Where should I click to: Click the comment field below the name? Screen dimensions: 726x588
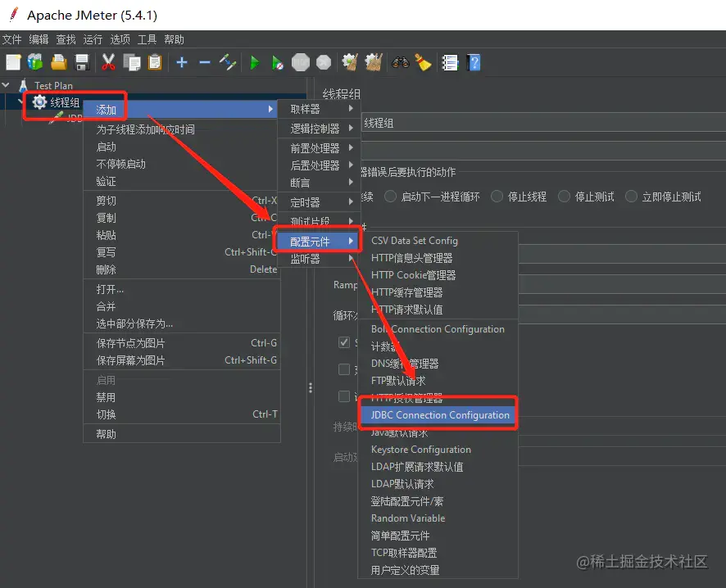pyautogui.click(x=543, y=151)
